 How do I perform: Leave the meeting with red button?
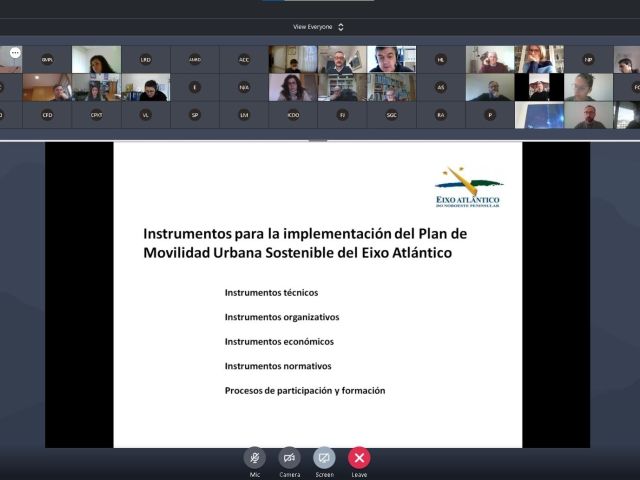(x=359, y=457)
